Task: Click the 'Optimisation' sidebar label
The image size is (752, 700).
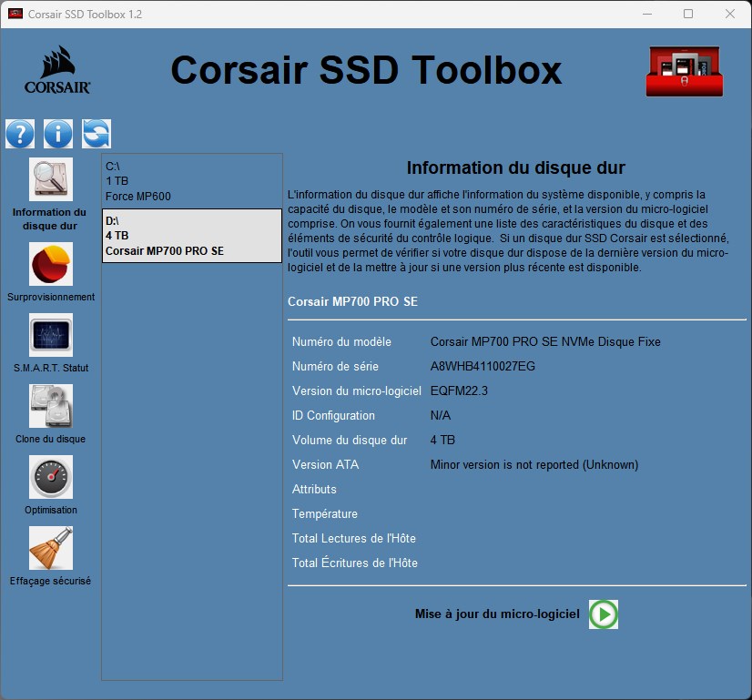Action: point(51,510)
